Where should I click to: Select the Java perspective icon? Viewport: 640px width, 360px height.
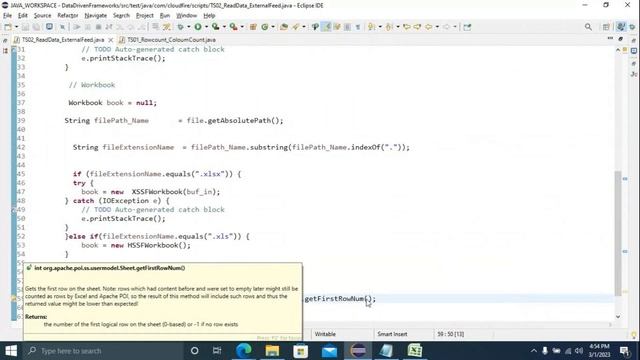[x=621, y=27]
